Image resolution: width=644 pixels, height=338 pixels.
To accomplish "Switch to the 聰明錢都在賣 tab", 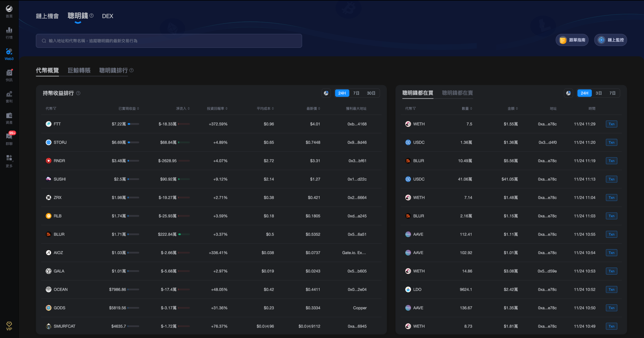I will 457,93.
